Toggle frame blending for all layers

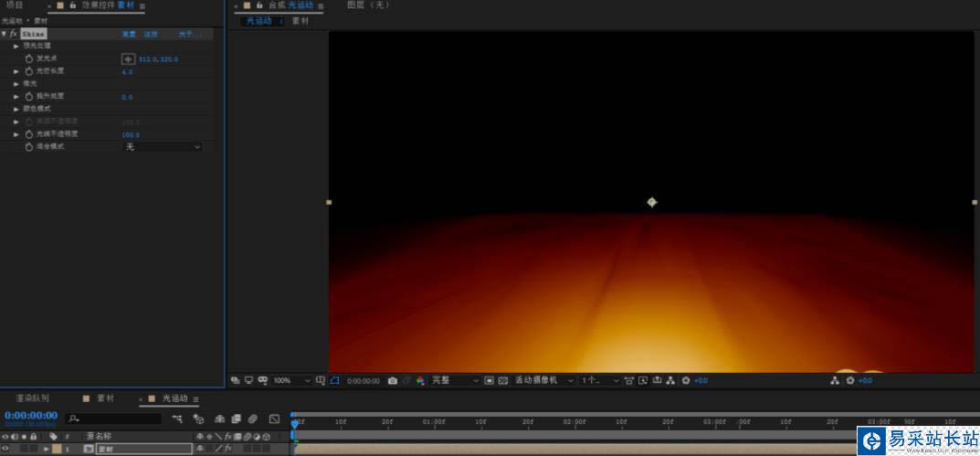(237, 419)
